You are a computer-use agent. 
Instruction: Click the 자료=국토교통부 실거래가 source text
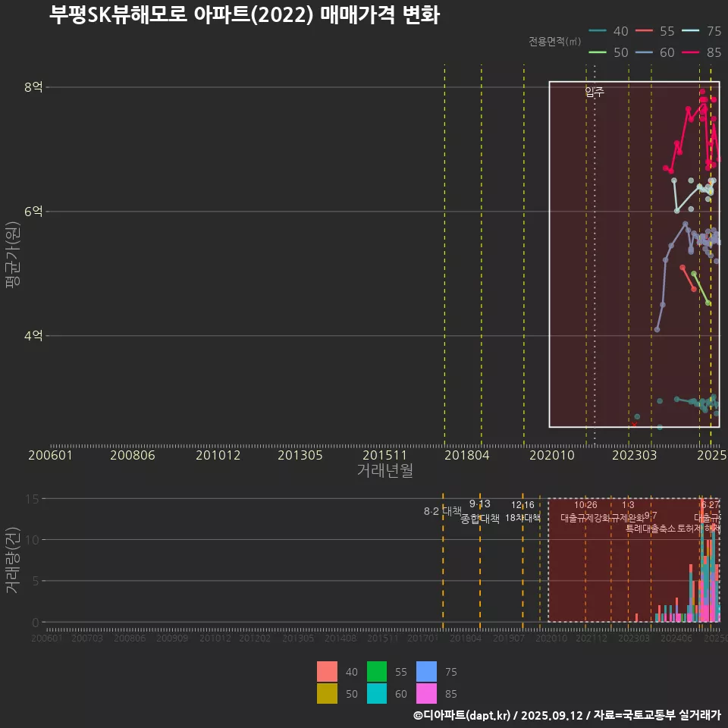(x=657, y=715)
